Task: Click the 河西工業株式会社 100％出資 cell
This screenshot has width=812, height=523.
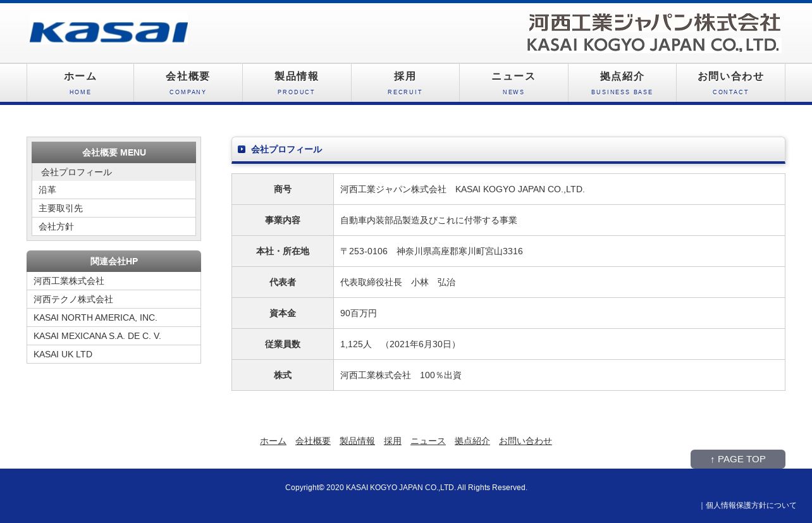Action: coord(559,375)
